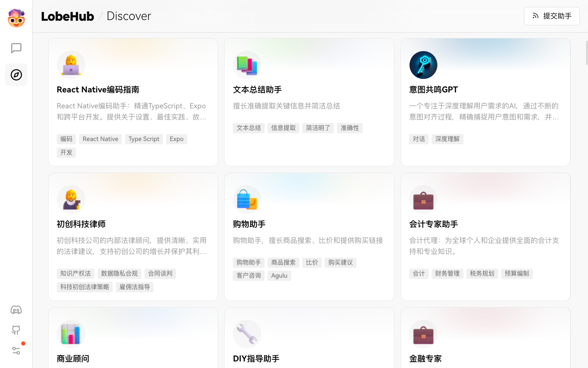Select the 对话 tag

tap(419, 139)
